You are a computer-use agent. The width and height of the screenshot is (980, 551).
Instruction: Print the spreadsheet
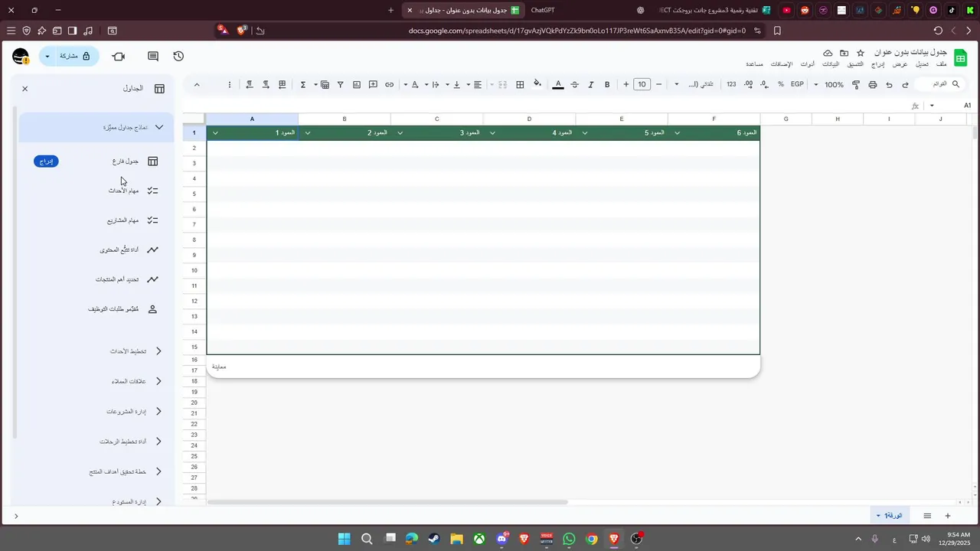(873, 85)
